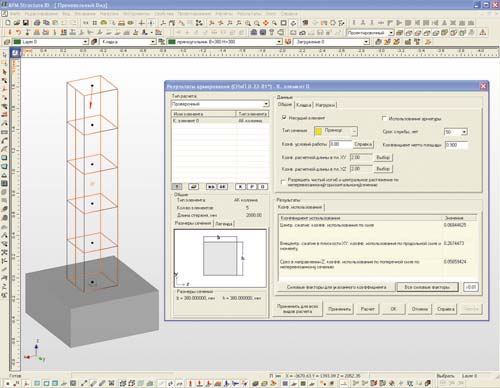Select the Общие tab in dialog

click(x=285, y=104)
